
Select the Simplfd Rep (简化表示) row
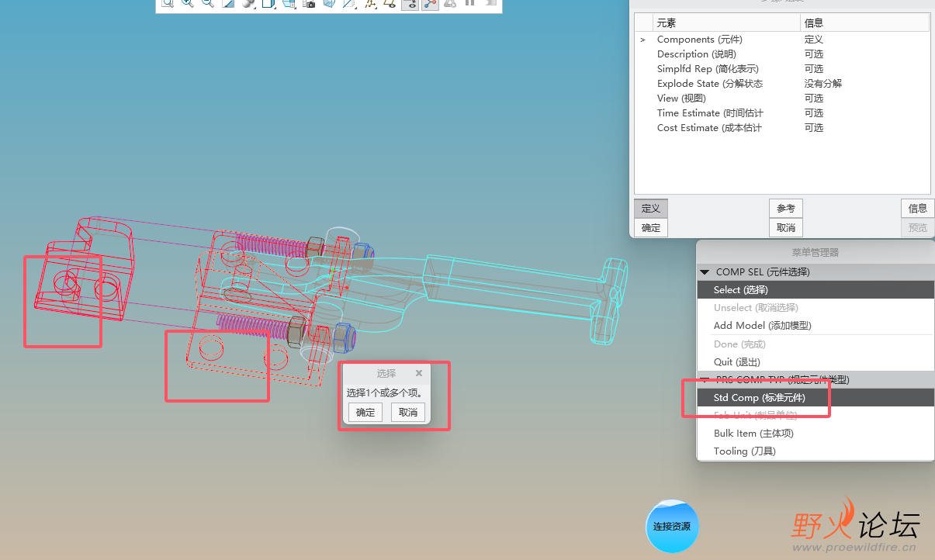click(782, 69)
